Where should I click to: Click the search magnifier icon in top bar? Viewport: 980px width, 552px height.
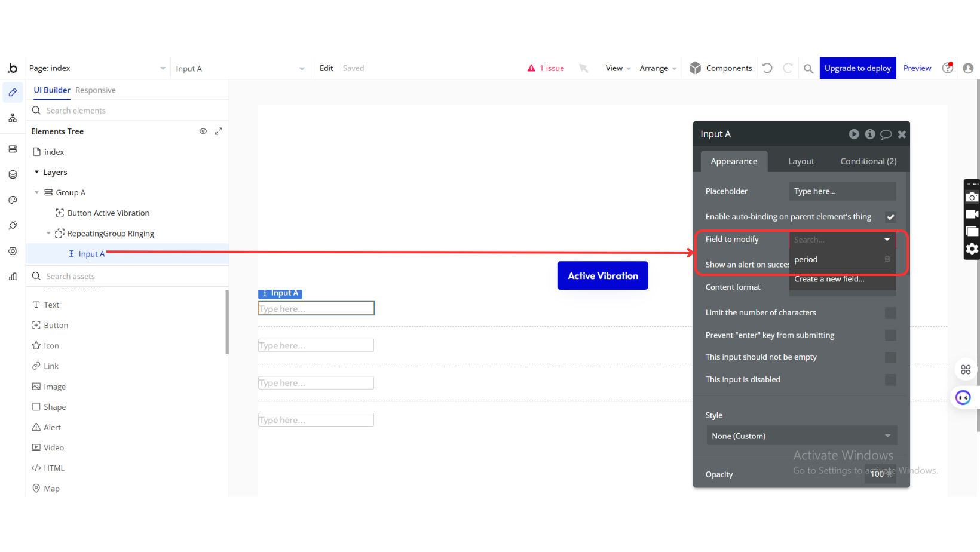(808, 69)
